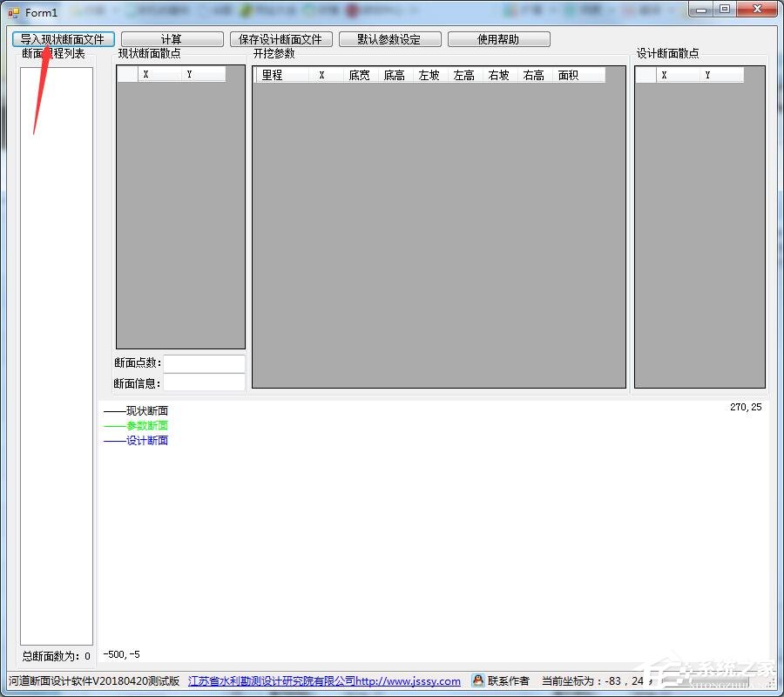This screenshot has width=784, height=697.
Task: Click the green 参数断面 legend entry
Action: 136,425
